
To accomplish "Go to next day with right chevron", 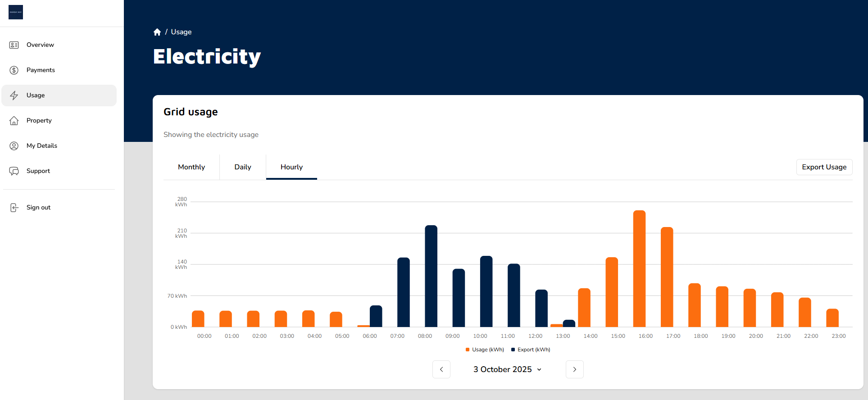I will click(574, 369).
